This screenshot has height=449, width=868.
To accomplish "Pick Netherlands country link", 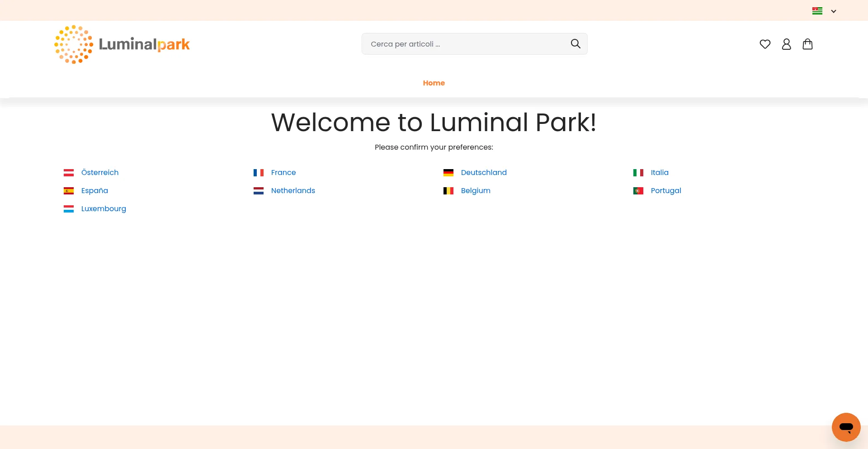I will [x=293, y=191].
